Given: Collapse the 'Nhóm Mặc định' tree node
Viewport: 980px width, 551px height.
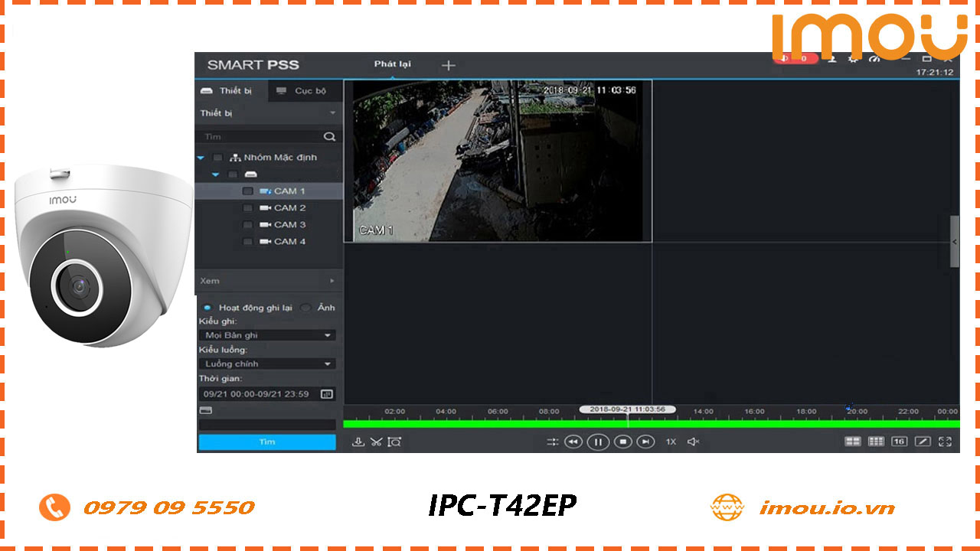Looking at the screenshot, I should tap(201, 157).
